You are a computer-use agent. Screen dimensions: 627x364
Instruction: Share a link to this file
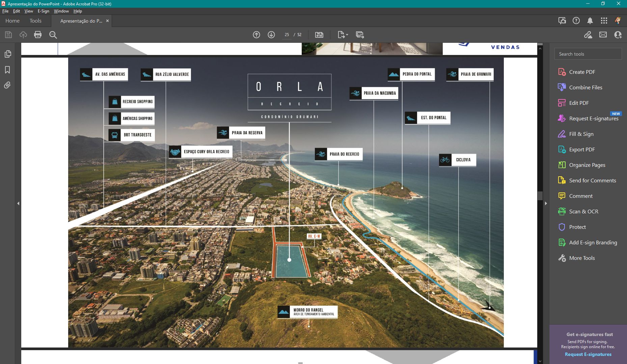[x=588, y=35]
